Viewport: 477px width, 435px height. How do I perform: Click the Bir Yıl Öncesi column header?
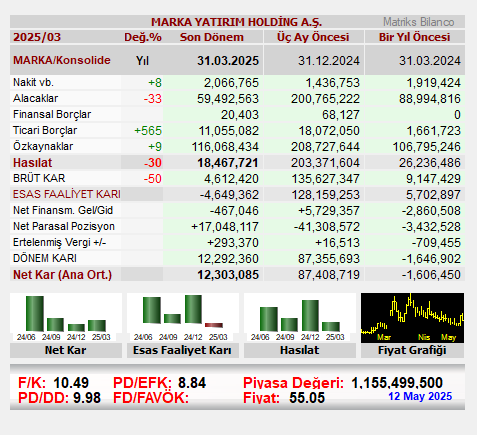tap(414, 37)
